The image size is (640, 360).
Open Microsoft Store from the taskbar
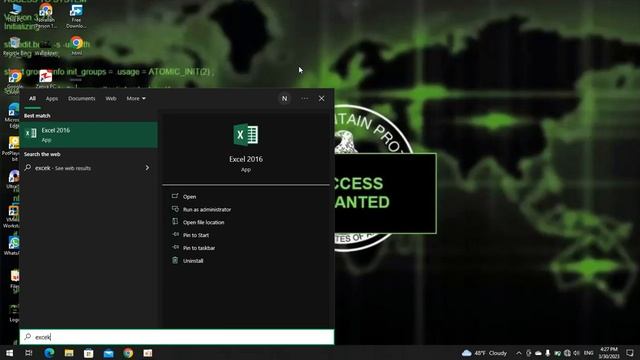[x=89, y=353]
